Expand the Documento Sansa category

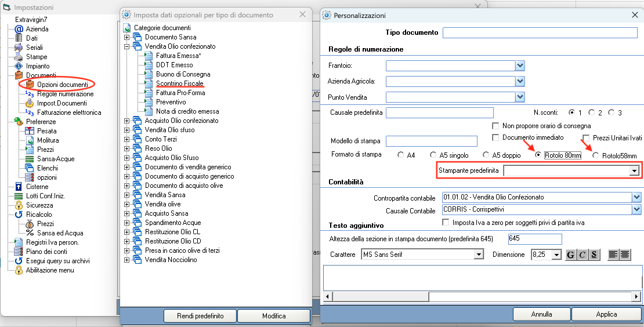126,37
